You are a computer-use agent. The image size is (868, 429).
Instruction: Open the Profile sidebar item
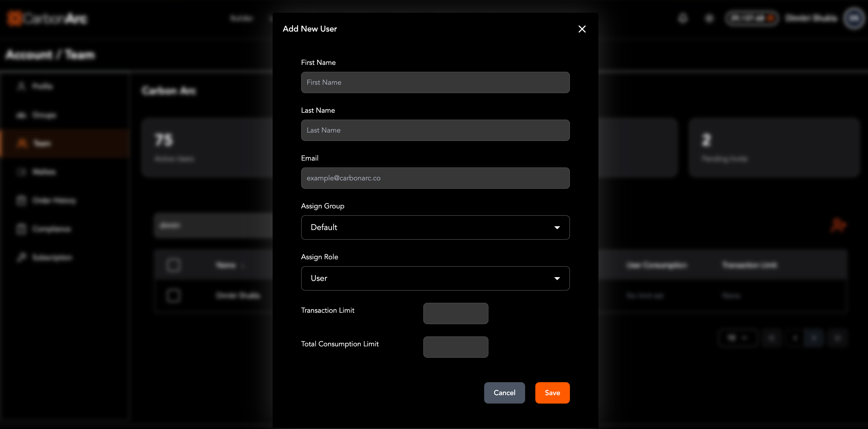point(42,87)
